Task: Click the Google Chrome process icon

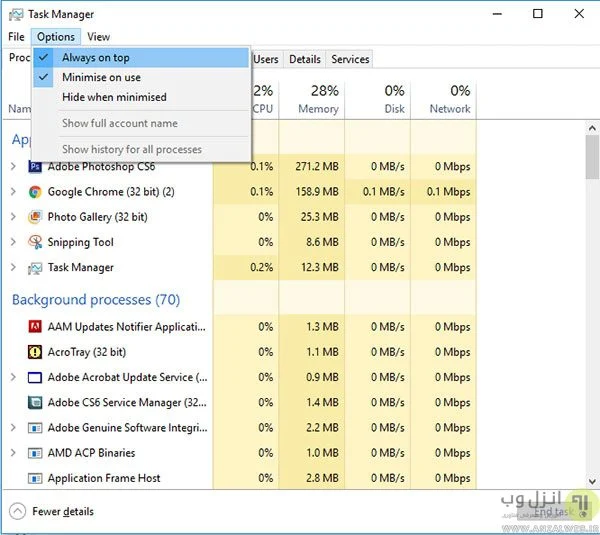Action: (35, 192)
